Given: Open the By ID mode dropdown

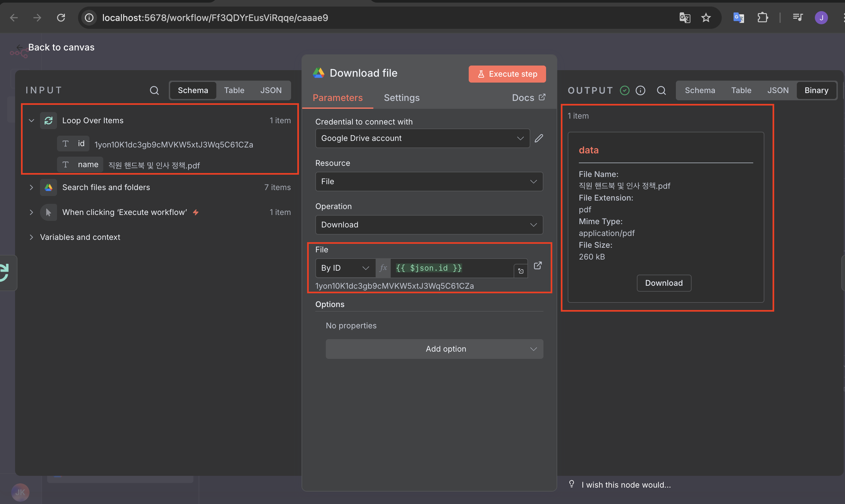Looking at the screenshot, I should coord(345,268).
